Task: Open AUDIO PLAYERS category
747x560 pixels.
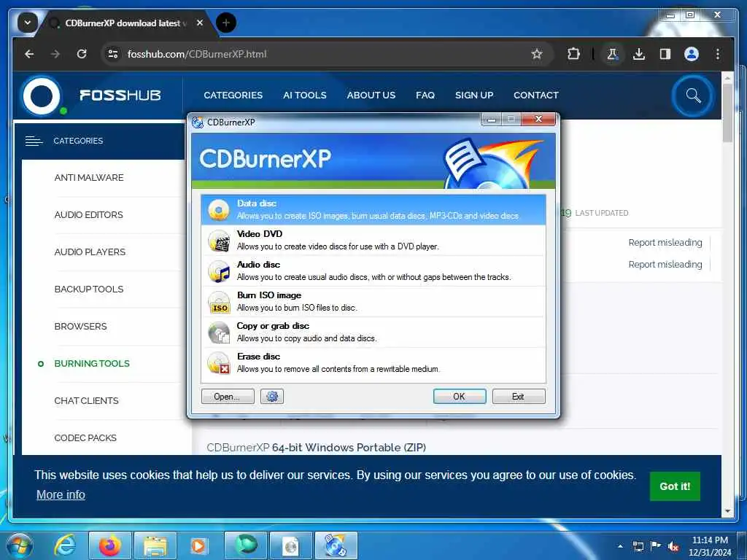Action: [x=90, y=252]
